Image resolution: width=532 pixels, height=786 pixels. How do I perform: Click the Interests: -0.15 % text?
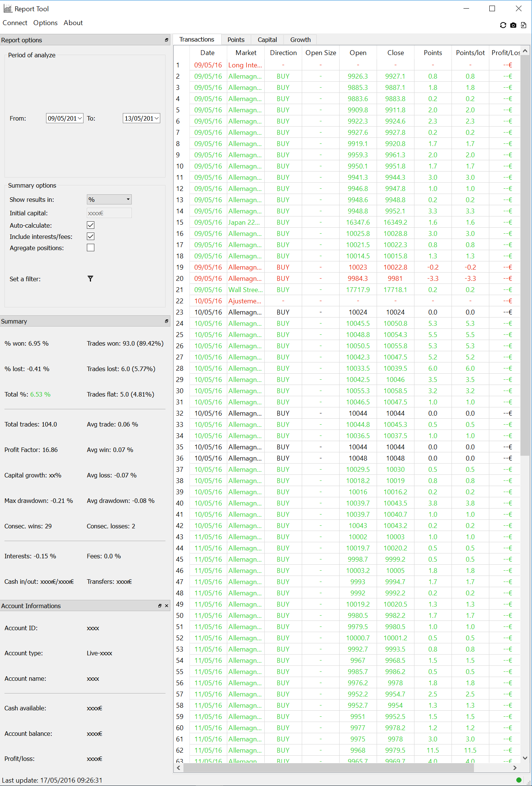point(30,556)
